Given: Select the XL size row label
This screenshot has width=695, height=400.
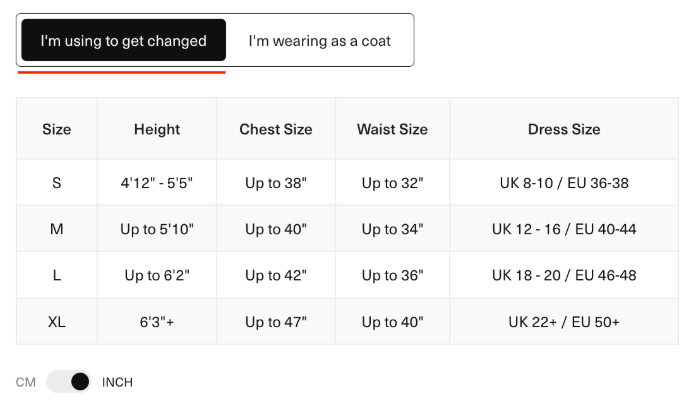Looking at the screenshot, I should pos(57,322).
